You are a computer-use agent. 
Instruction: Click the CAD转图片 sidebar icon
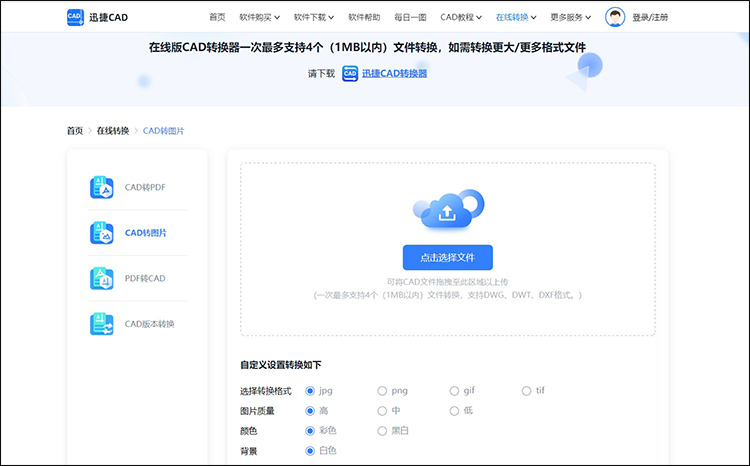coord(102,233)
